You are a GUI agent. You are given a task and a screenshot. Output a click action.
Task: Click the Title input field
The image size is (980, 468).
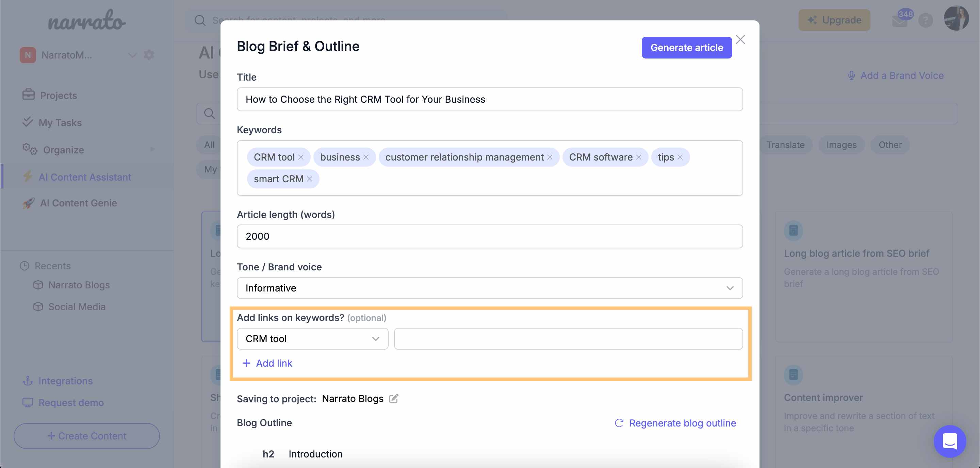pyautogui.click(x=489, y=100)
